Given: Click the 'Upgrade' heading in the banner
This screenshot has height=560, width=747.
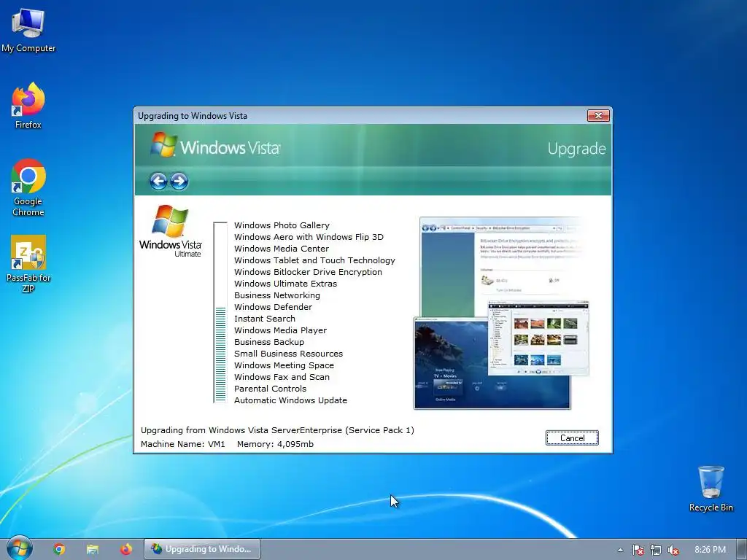Looking at the screenshot, I should [576, 149].
